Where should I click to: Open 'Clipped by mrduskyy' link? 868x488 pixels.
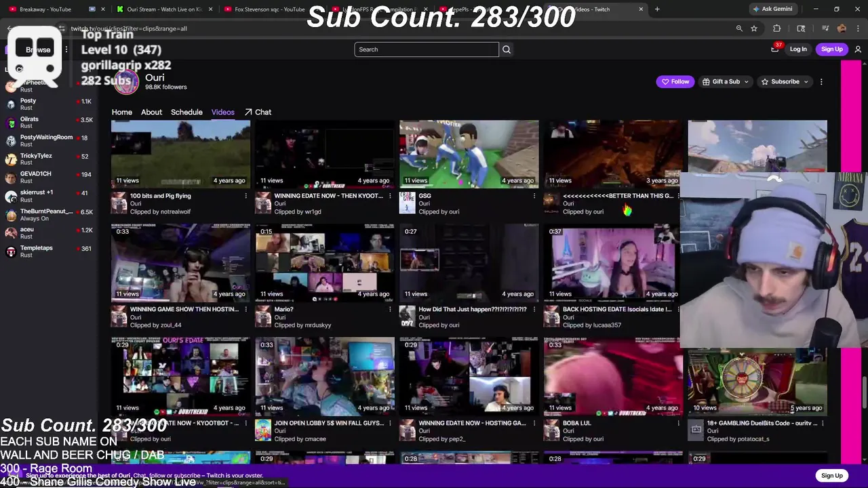[x=302, y=325]
